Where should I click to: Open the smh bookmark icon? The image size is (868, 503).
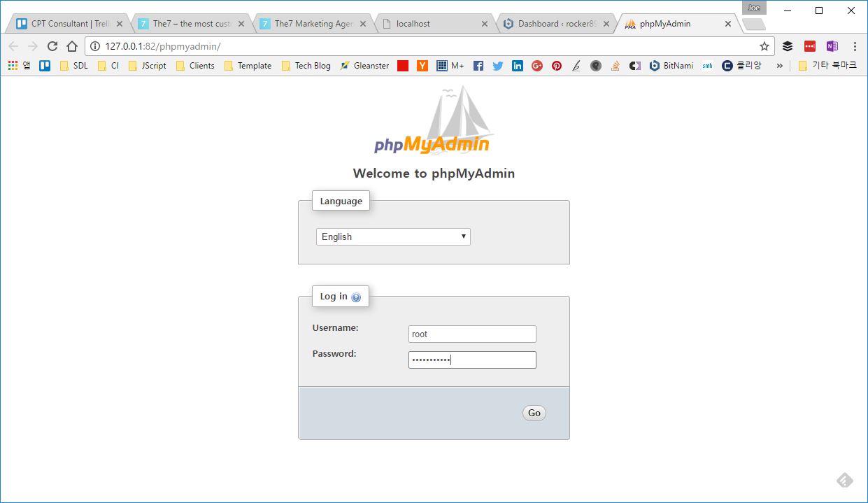(x=708, y=66)
